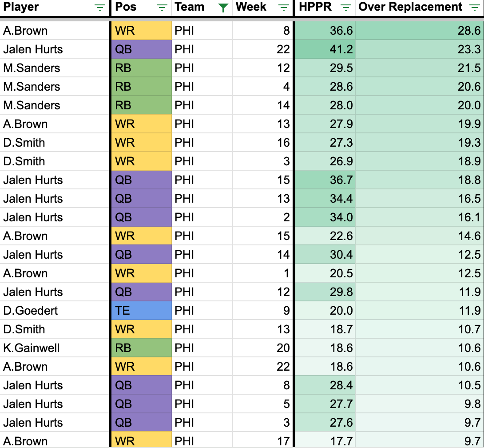Open the Pos column filter icon
This screenshot has width=484, height=448.
[163, 8]
